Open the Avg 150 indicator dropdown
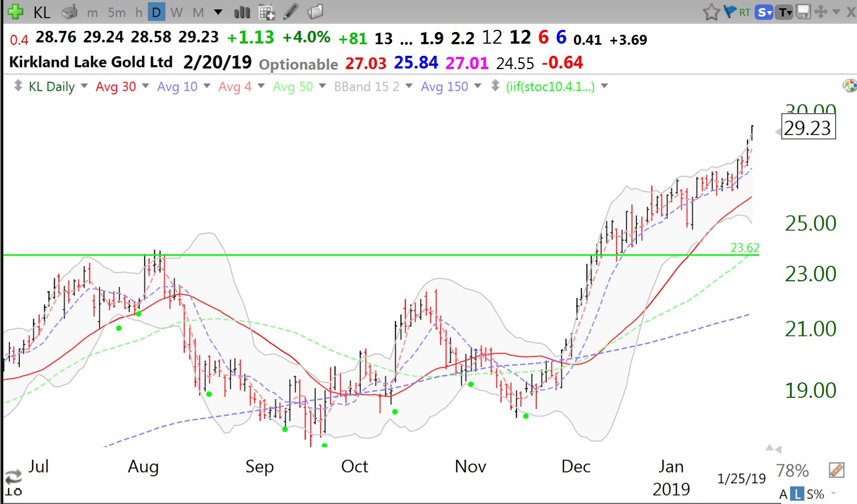Screen dimensions: 857x504 [x=478, y=86]
